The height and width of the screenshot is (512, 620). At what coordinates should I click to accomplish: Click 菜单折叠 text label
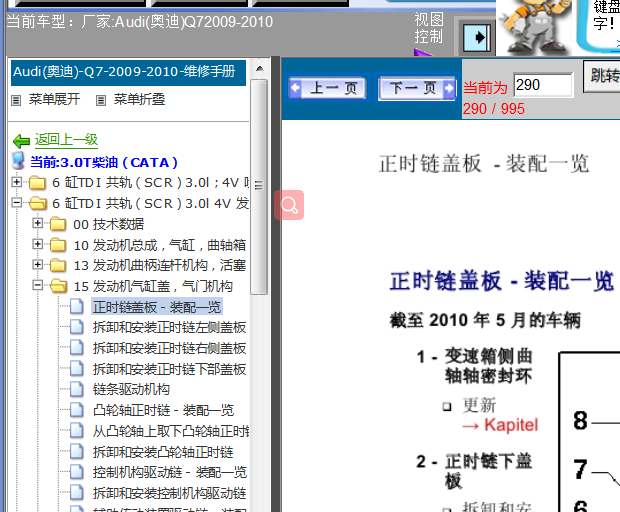tap(139, 99)
